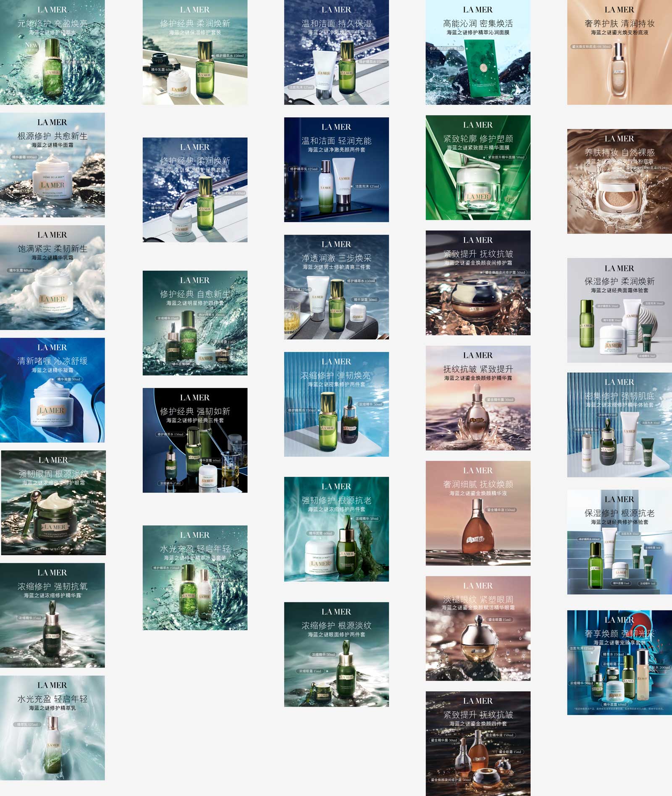Select the green 紧致轮廓 修护塑颜 mask banner
This screenshot has height=796, width=672.
pos(478,168)
